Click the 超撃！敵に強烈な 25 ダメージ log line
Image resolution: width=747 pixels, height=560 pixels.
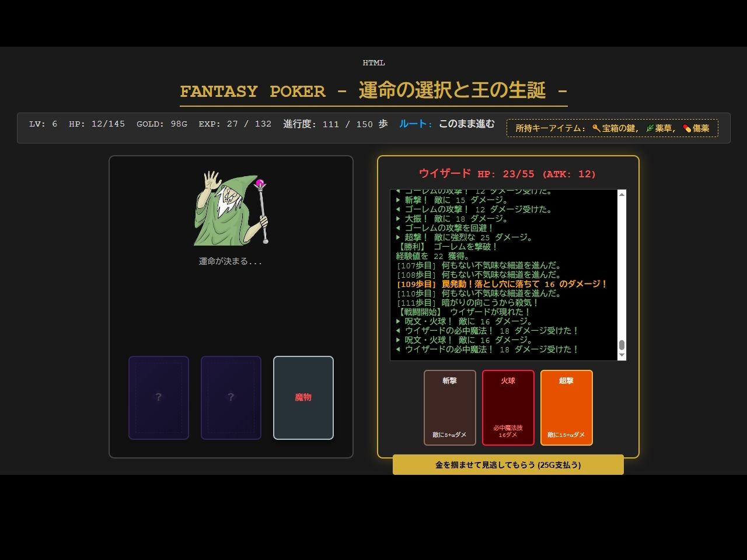(x=465, y=237)
